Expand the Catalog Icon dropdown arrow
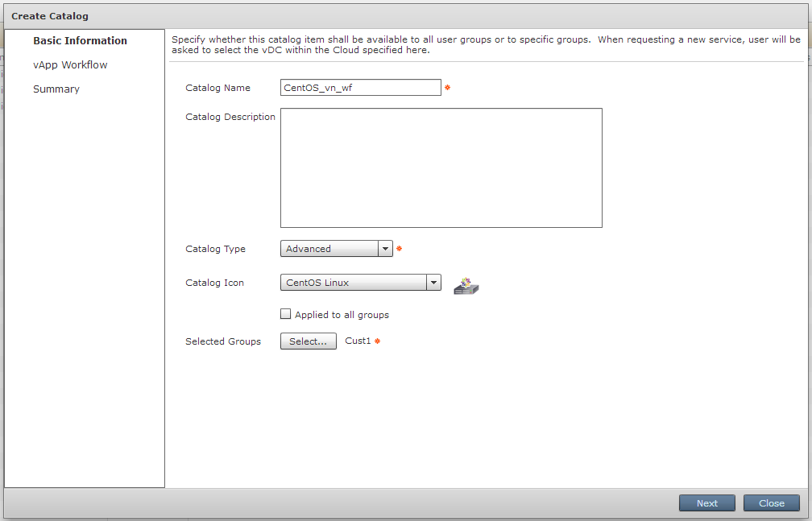Image resolution: width=812 pixels, height=521 pixels. (433, 283)
